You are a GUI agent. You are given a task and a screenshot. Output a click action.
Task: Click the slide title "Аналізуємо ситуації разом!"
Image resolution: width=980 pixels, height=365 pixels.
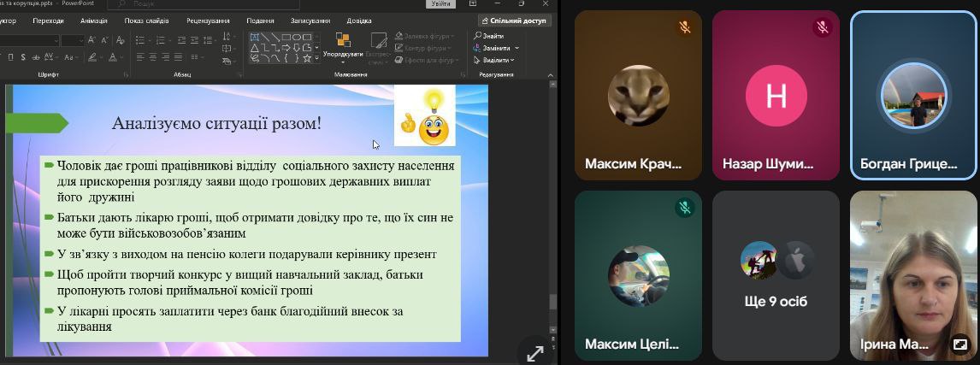(x=217, y=123)
